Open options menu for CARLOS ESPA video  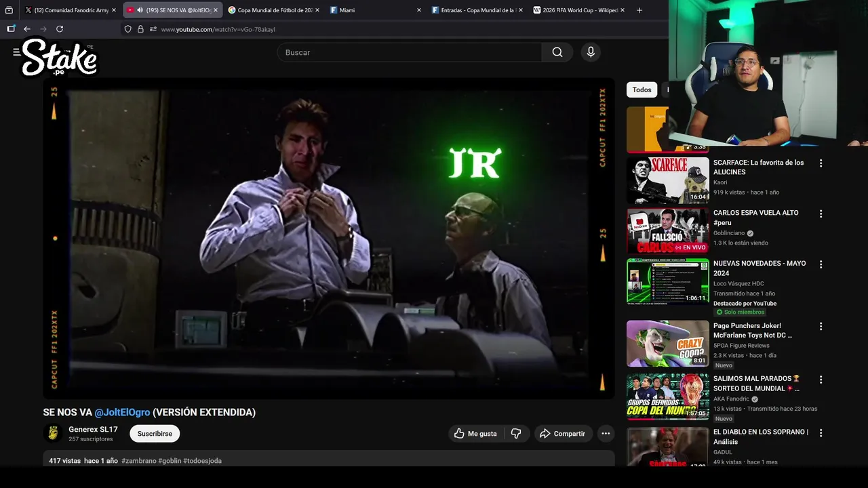pos(821,213)
